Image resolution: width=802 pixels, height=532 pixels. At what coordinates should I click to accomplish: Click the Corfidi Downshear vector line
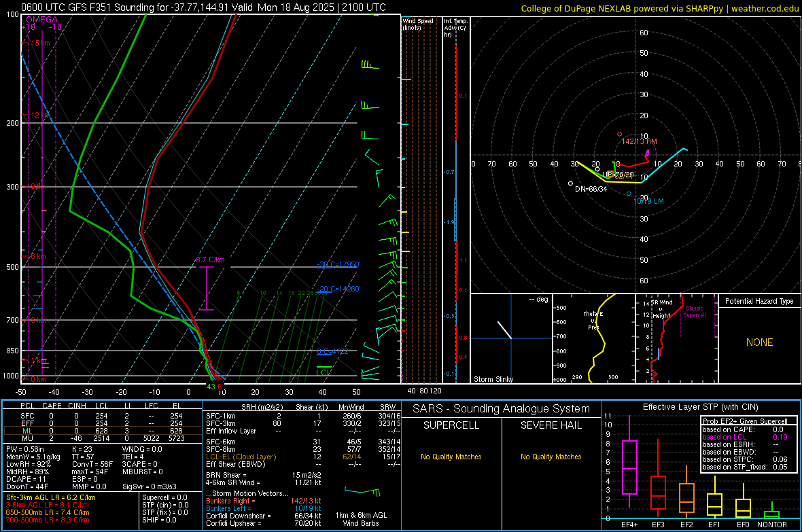(x=264, y=516)
